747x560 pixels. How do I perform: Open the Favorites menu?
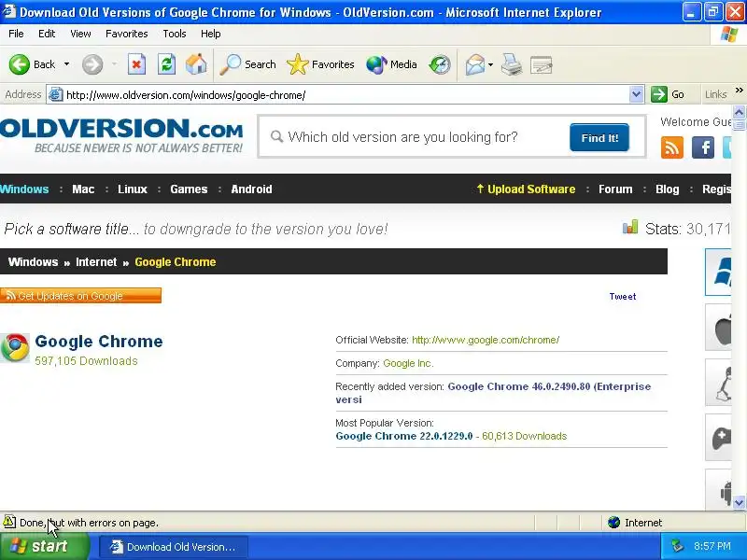click(127, 34)
